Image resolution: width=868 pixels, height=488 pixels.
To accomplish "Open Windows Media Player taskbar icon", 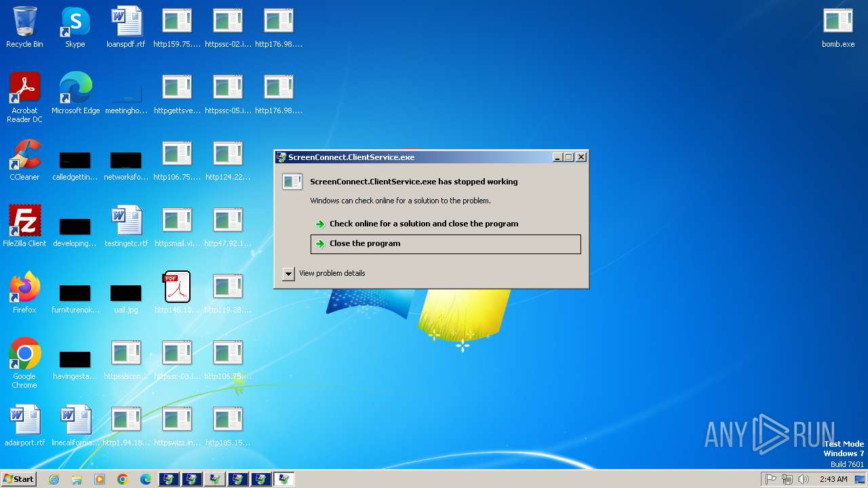I will tap(100, 479).
